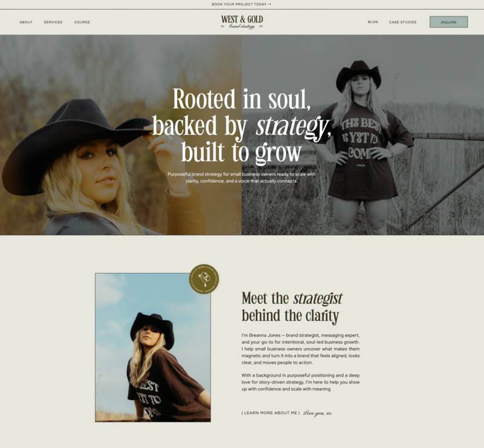Click the 'I'm Breanna Jones' bio paragraph

click(x=301, y=349)
